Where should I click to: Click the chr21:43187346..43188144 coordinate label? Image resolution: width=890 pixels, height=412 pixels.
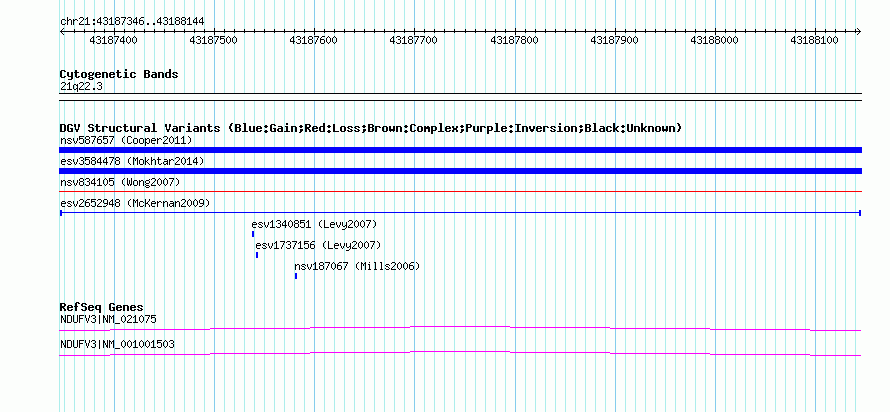132,22
